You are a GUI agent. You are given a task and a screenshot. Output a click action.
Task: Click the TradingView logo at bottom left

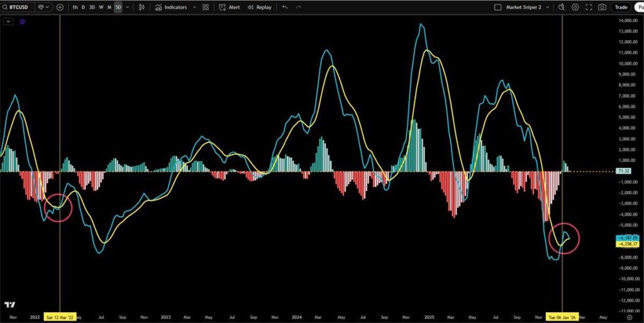point(9,305)
